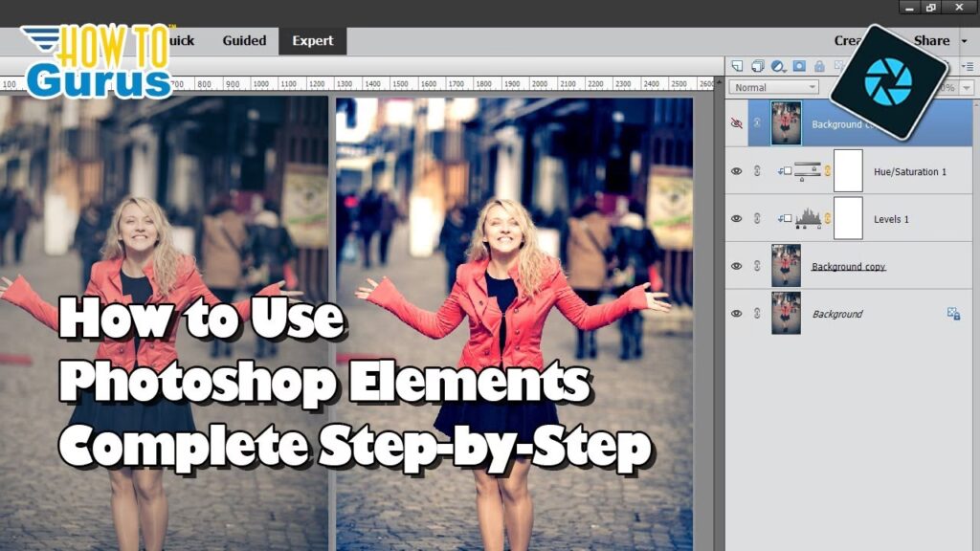The width and height of the screenshot is (980, 551).
Task: Click the add layer mask icon
Action: coord(799,66)
